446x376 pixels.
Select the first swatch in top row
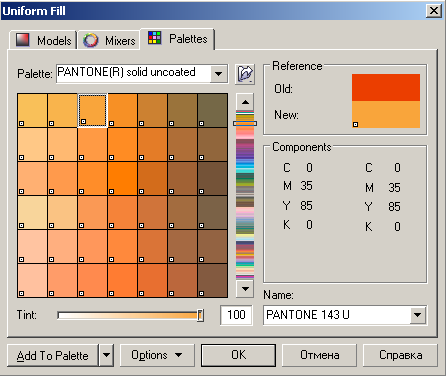[32, 110]
